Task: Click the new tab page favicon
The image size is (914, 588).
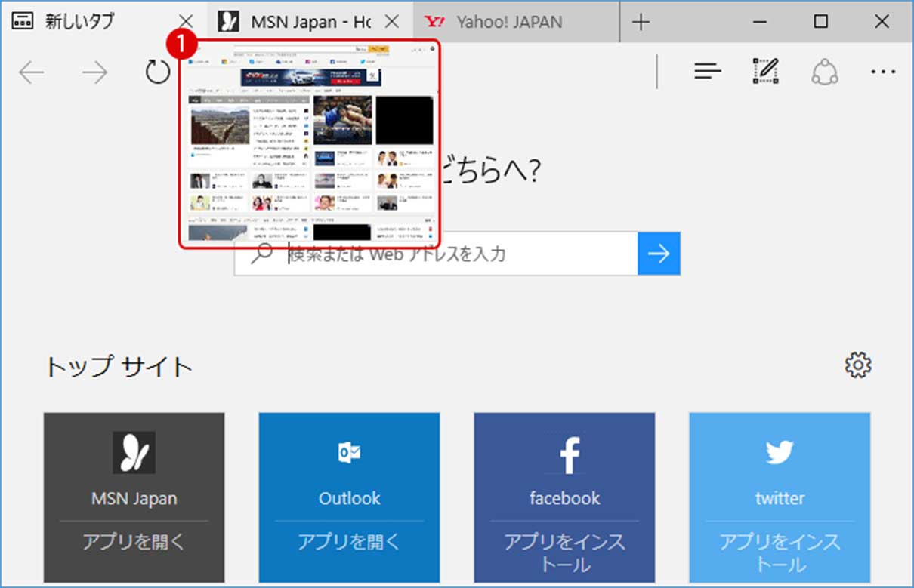Action: tap(23, 22)
